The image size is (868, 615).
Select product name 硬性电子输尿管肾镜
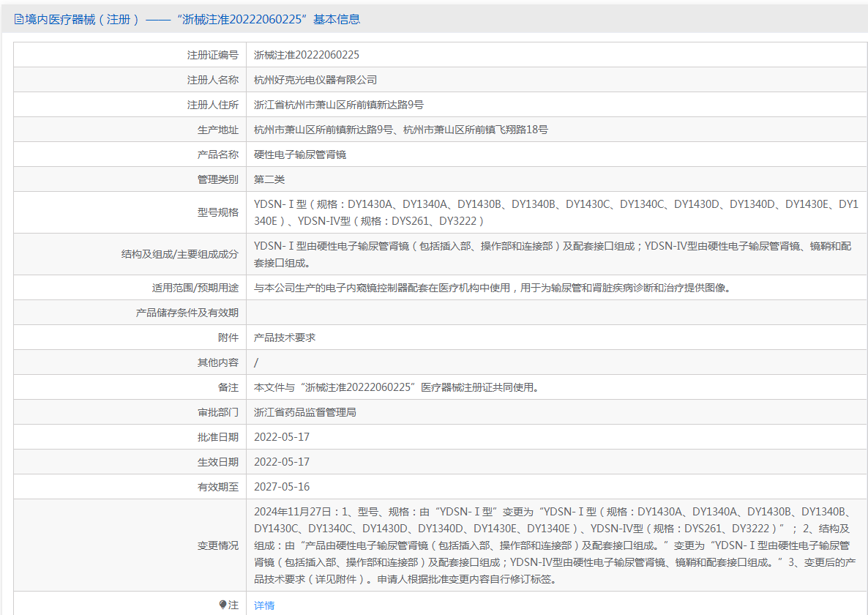coord(300,154)
